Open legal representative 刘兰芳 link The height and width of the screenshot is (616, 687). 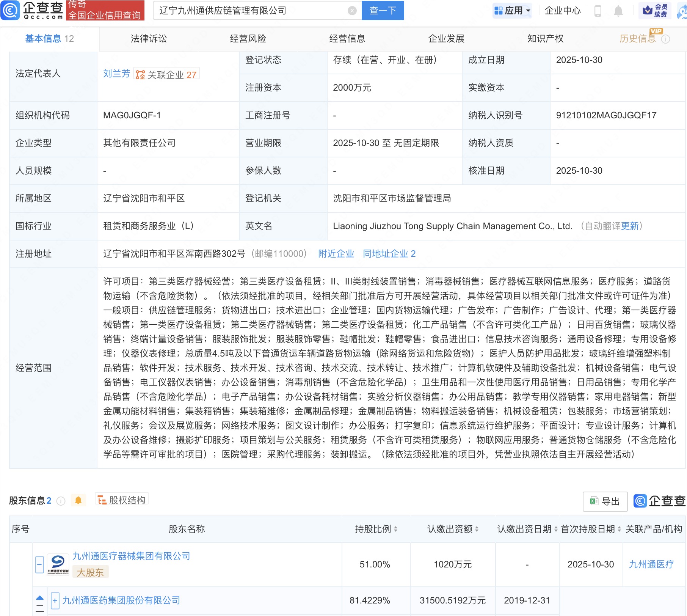pos(116,74)
